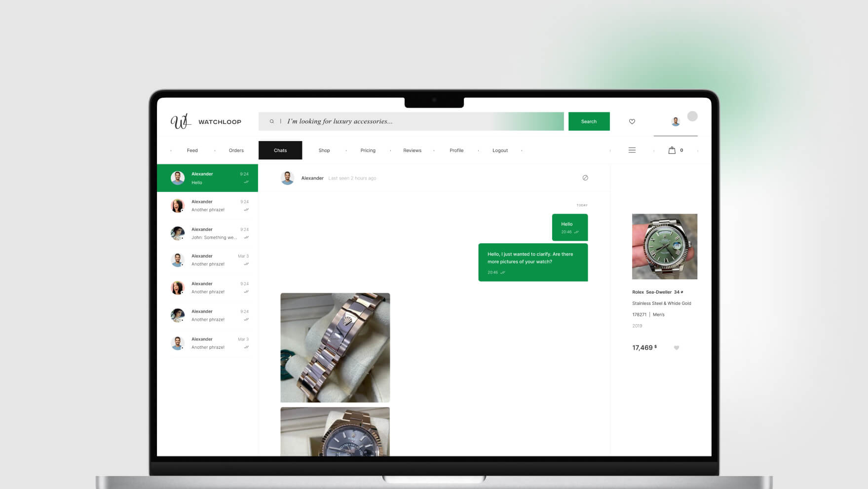Open the wishlist heart icon in header

click(632, 121)
